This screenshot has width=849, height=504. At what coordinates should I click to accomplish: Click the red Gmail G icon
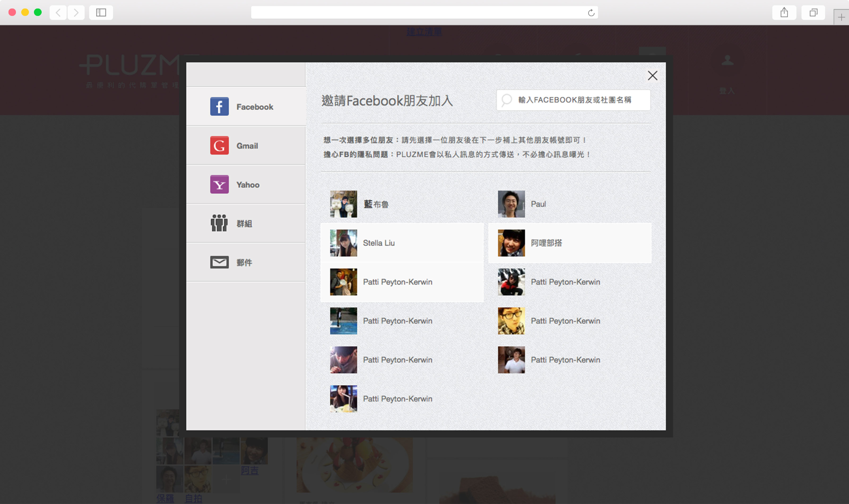point(219,146)
